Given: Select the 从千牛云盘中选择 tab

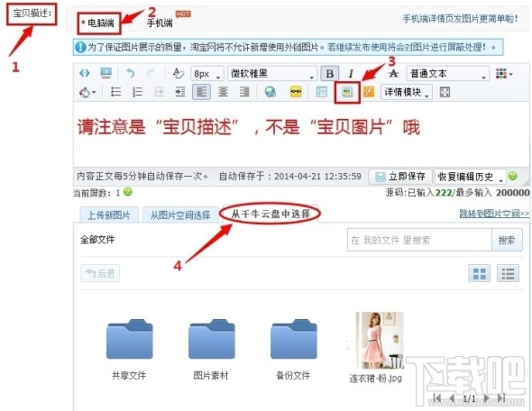Looking at the screenshot, I should coord(271,214).
